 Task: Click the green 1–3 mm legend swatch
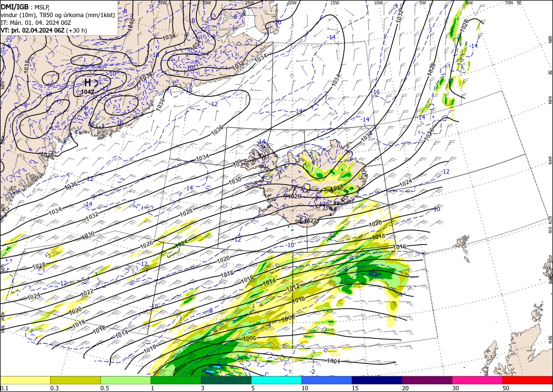(x=176, y=380)
